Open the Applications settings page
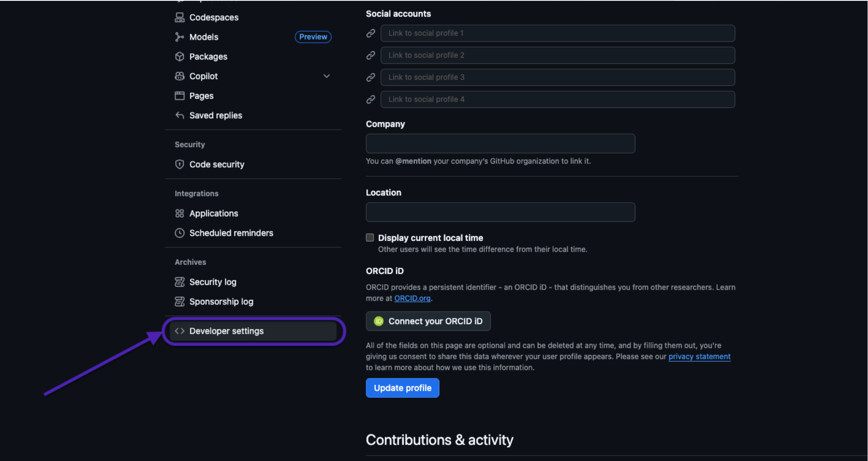Viewport: 868px width, 461px height. [x=214, y=213]
